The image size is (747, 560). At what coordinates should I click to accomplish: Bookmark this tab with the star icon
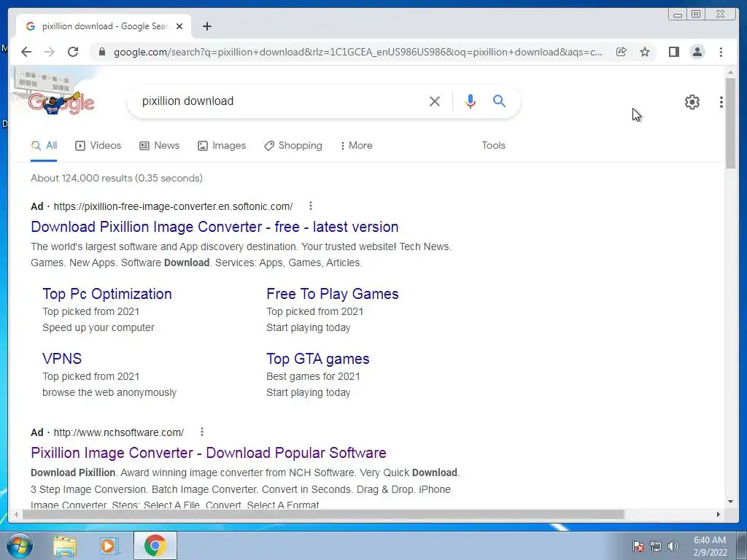coord(645,52)
